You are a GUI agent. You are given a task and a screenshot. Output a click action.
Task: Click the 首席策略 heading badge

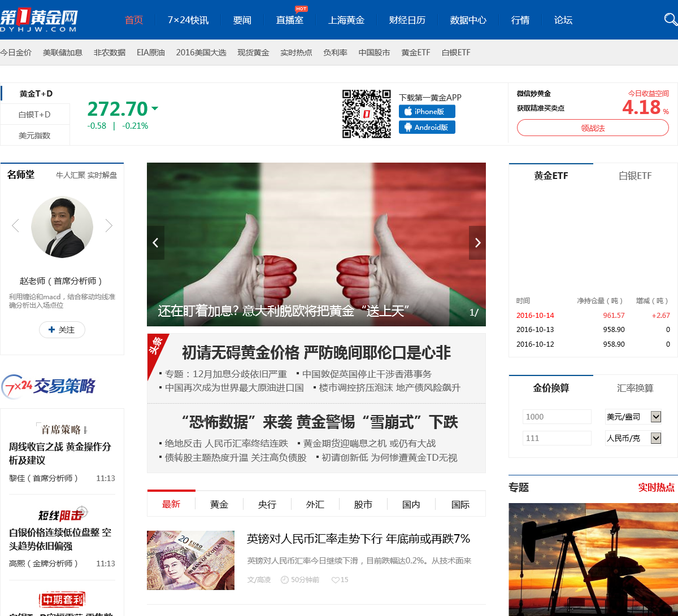[61, 429]
